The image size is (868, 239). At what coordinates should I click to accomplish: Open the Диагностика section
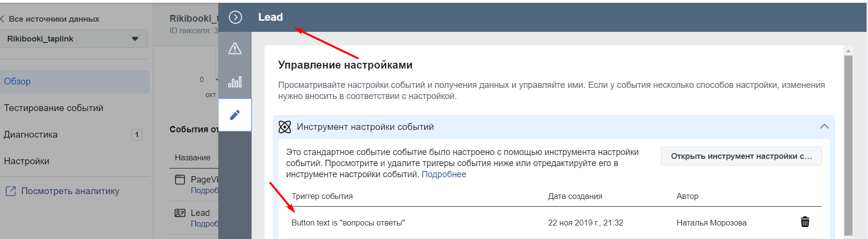(x=31, y=135)
